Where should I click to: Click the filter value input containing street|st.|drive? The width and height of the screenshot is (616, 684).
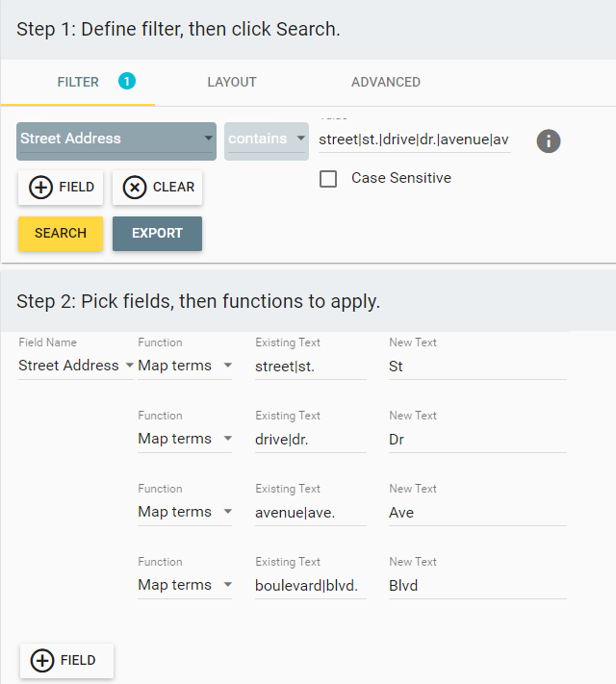click(414, 139)
